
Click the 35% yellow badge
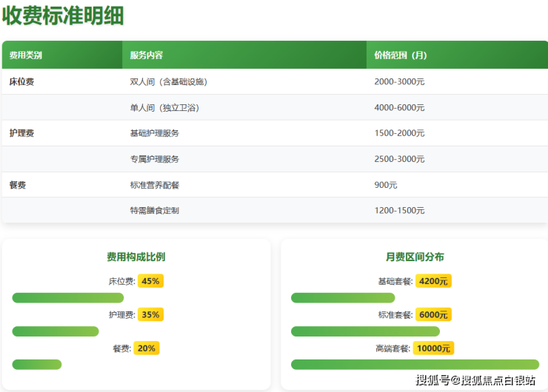tap(150, 314)
